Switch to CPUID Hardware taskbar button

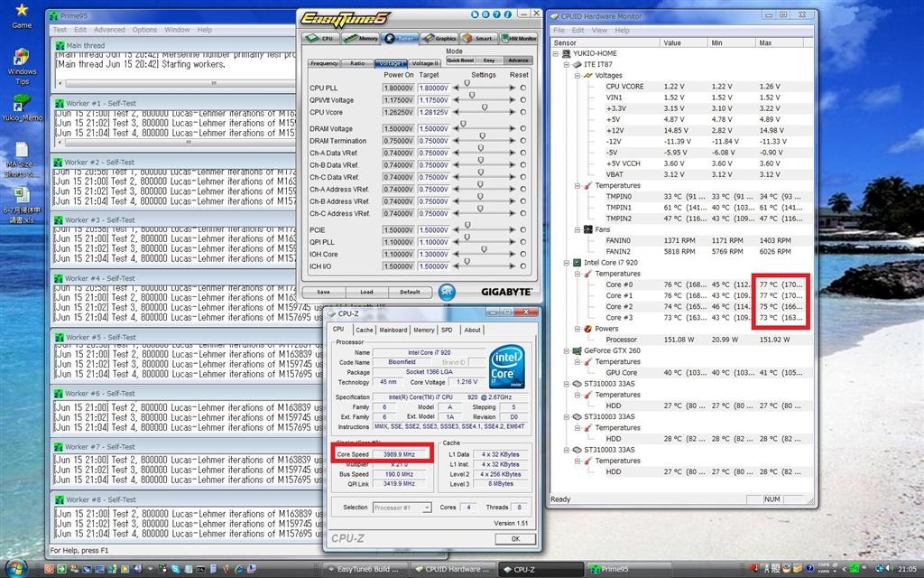451,569
